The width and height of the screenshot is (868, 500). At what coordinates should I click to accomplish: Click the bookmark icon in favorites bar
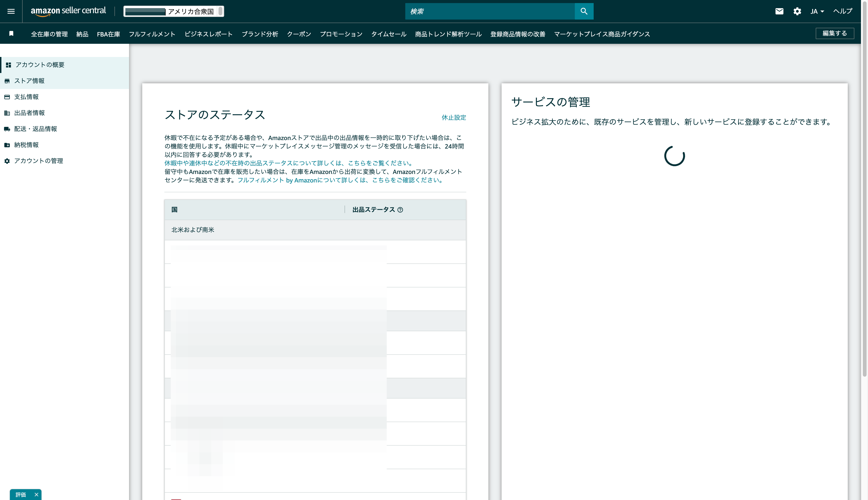tap(11, 33)
